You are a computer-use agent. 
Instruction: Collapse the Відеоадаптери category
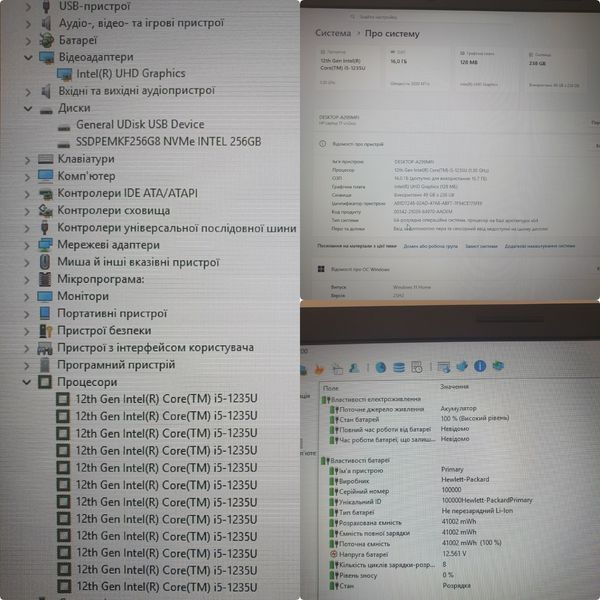28,57
